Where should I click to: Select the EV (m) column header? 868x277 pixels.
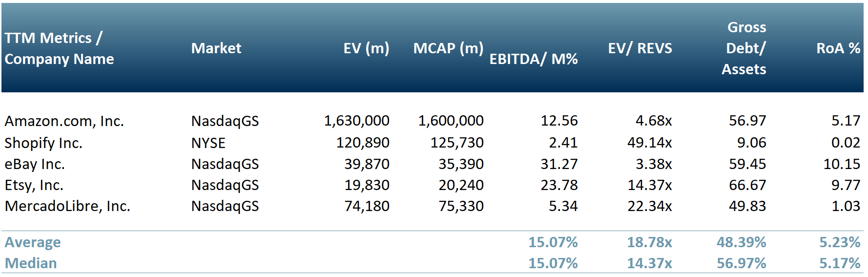(366, 48)
